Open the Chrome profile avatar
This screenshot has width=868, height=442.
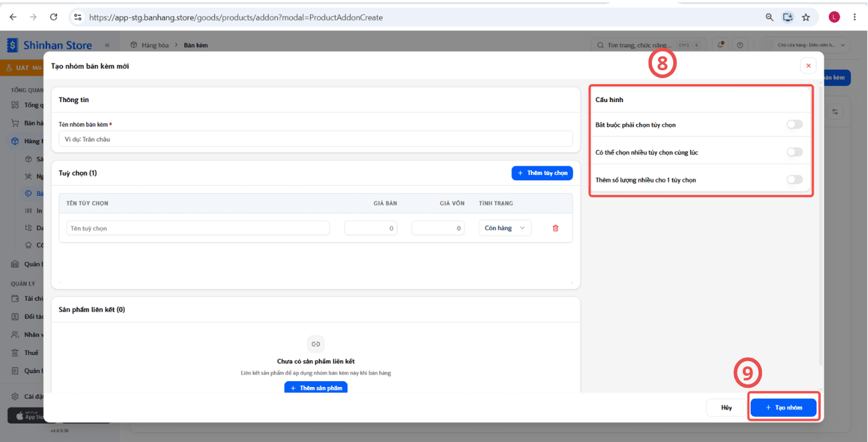coord(834,17)
